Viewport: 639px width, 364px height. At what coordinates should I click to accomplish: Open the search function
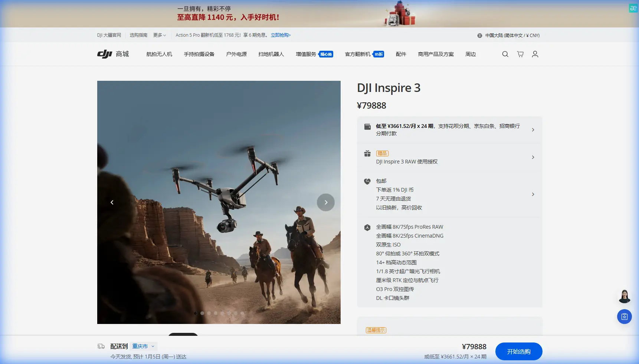505,54
